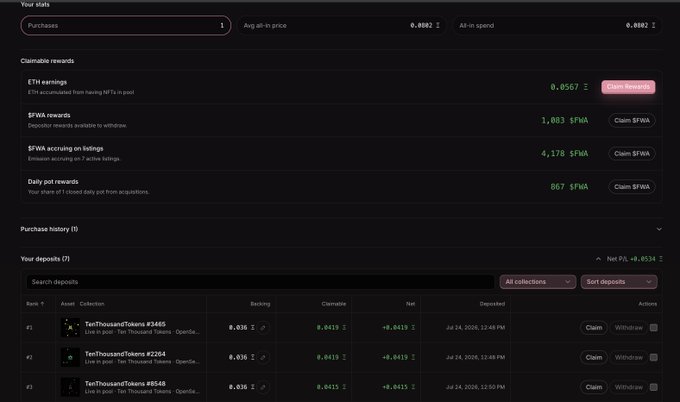Select the All-in spend stat card
Screen dimensions: 680x402
[x=557, y=26]
